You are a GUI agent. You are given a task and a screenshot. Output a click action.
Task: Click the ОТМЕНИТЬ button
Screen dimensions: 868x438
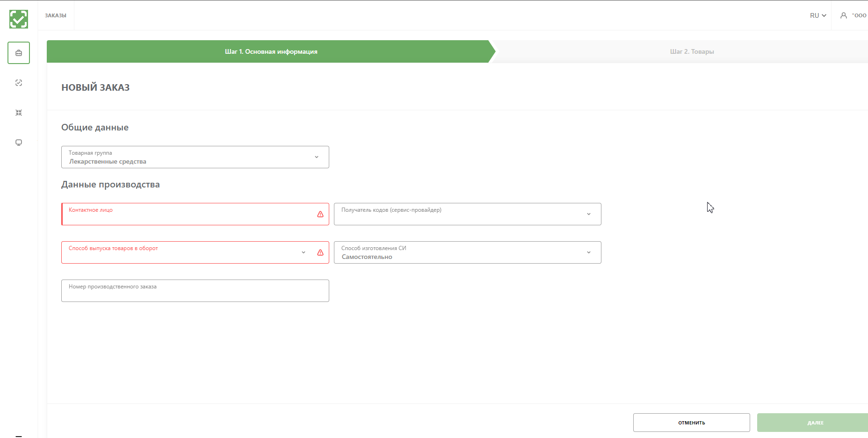[x=692, y=423]
